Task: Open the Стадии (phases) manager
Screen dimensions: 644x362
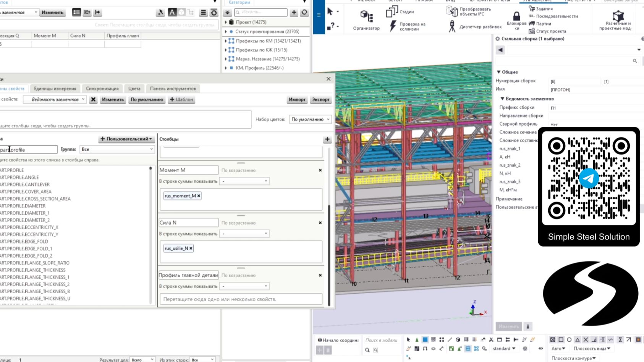Action: (400, 12)
